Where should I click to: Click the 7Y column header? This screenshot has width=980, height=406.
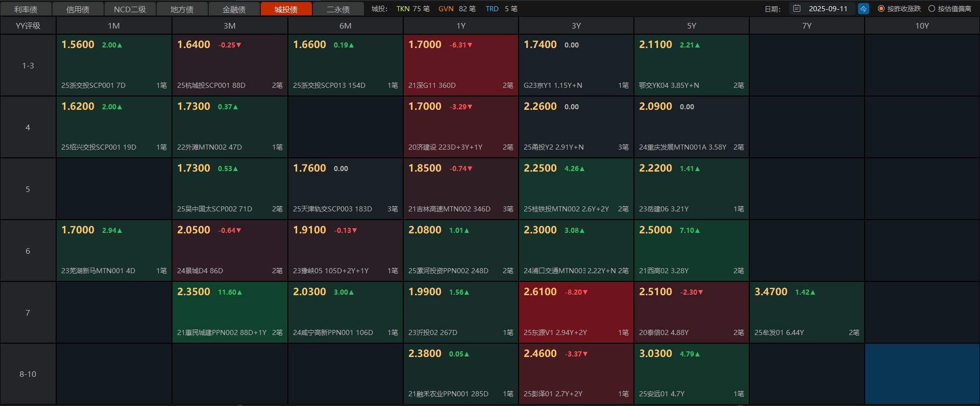(x=807, y=26)
